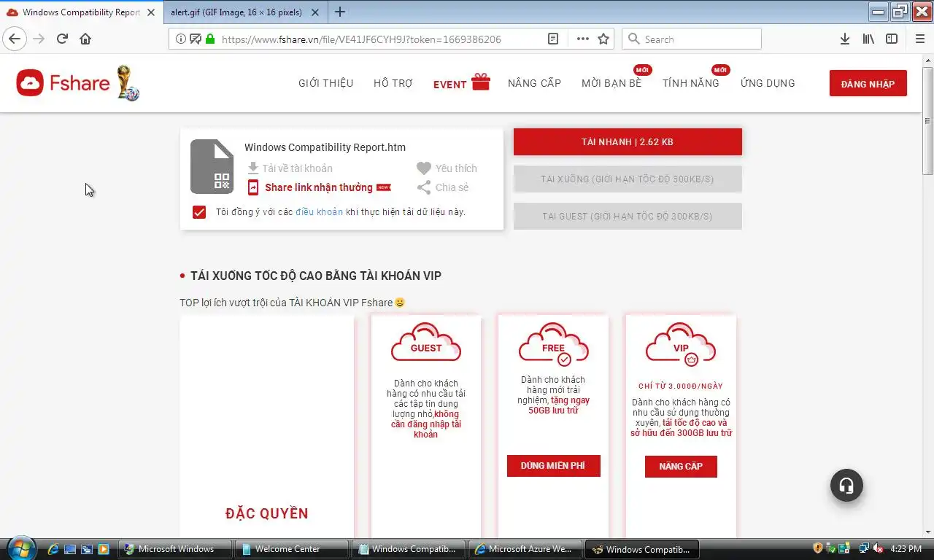Toggle reader view in address bar
The height and width of the screenshot is (560, 934).
(x=554, y=39)
